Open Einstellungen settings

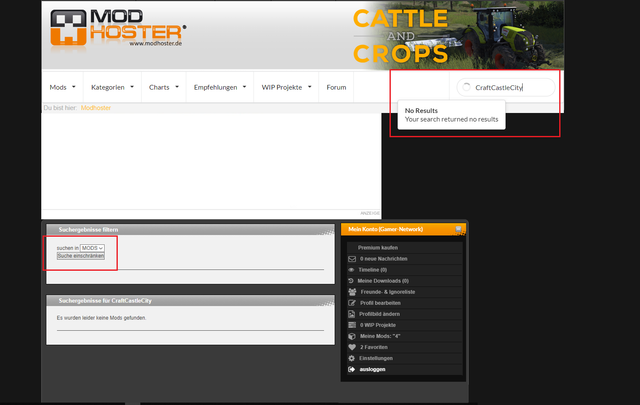[x=376, y=358]
